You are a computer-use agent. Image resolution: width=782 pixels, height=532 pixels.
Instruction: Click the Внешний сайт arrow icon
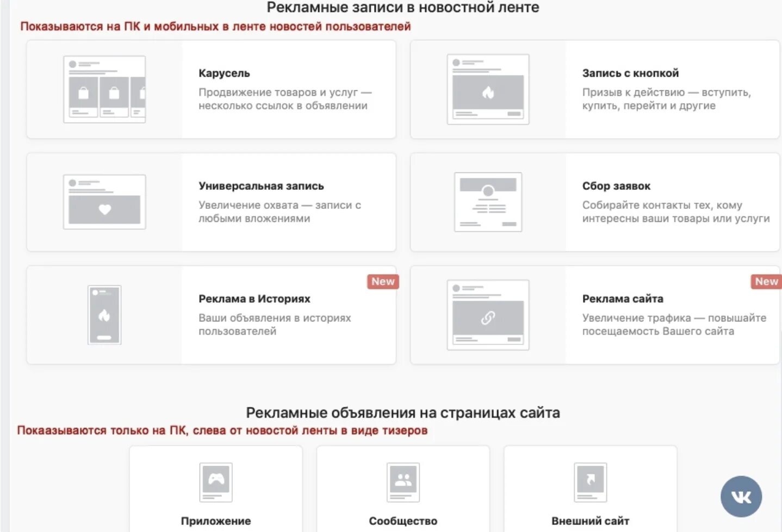pos(591,482)
